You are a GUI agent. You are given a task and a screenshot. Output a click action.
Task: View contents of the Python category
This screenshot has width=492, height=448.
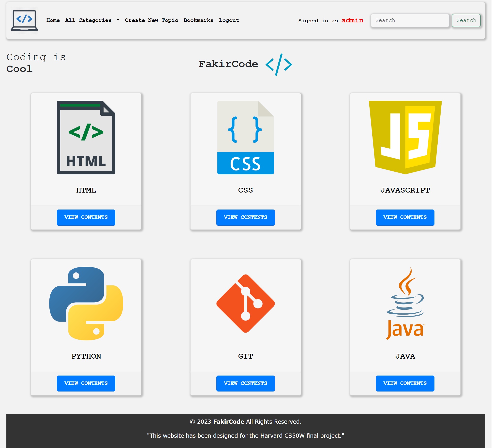click(x=86, y=383)
